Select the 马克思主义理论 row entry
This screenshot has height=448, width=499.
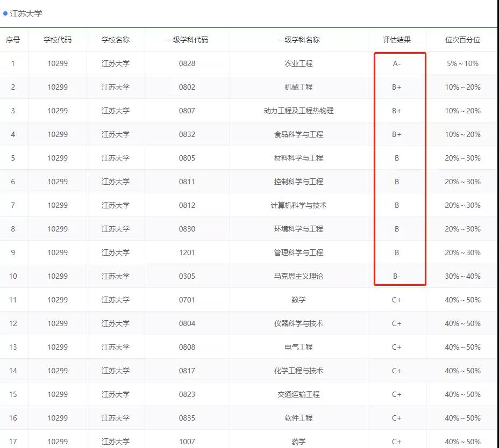pos(298,276)
